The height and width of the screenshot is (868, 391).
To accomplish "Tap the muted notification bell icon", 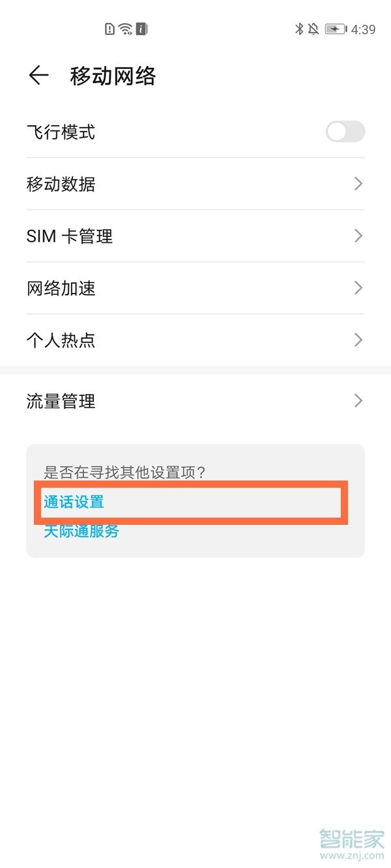I will 312,29.
